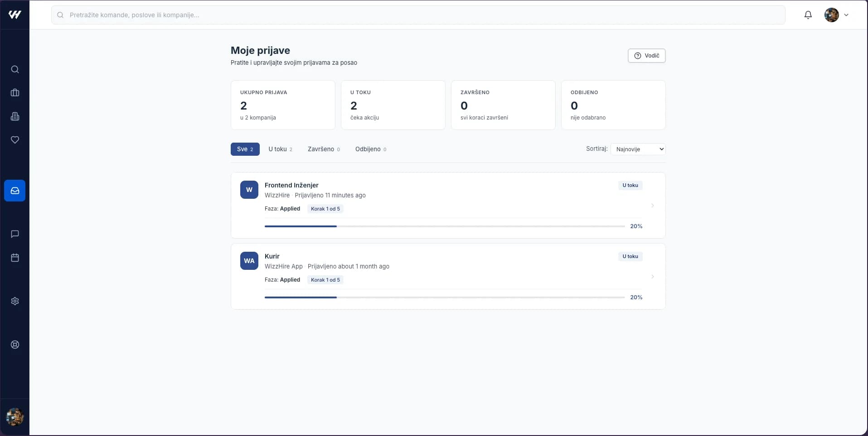Image resolution: width=868 pixels, height=436 pixels.
Task: Click the 'Ukupno prijava' stat card
Action: 283,105
